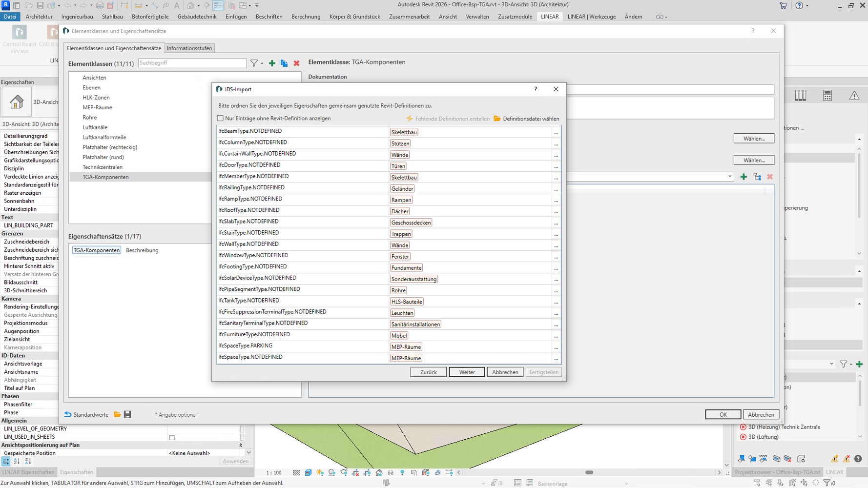Enable Nur Einträge ohne Revit-Definition anzeigen

pos(221,119)
